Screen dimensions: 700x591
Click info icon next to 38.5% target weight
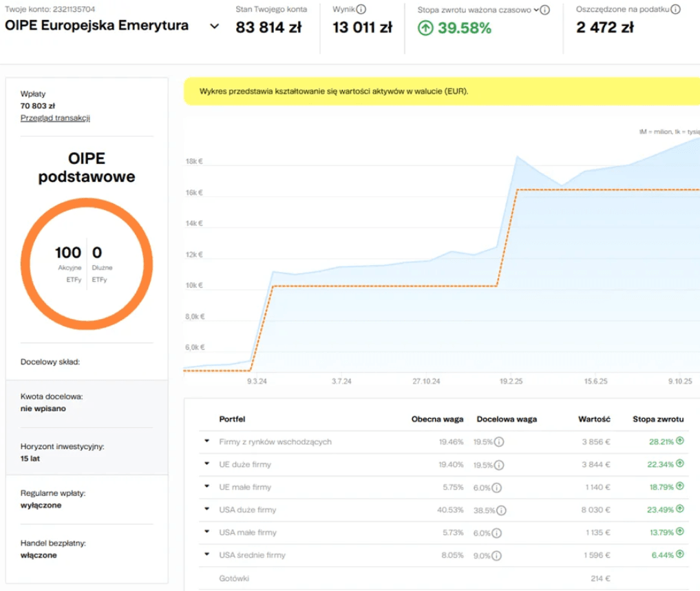[x=501, y=510]
